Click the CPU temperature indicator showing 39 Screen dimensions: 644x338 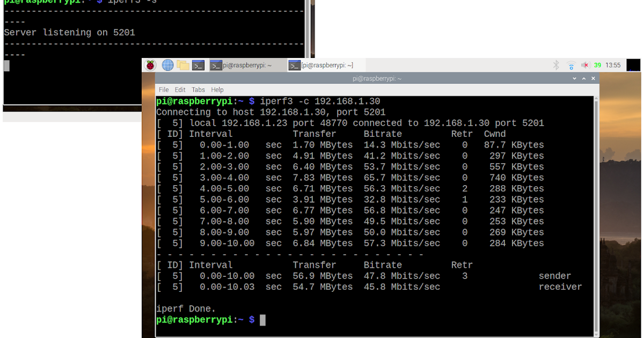(597, 65)
